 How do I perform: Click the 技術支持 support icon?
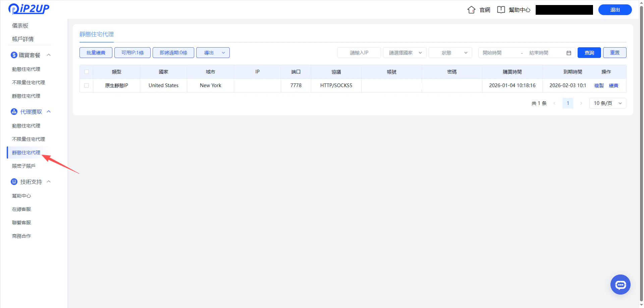pyautogui.click(x=14, y=181)
